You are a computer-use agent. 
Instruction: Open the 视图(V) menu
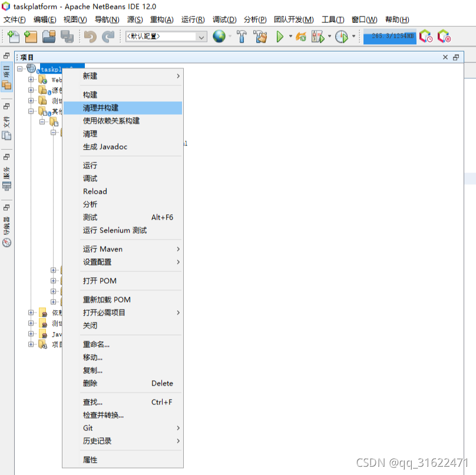click(x=75, y=19)
